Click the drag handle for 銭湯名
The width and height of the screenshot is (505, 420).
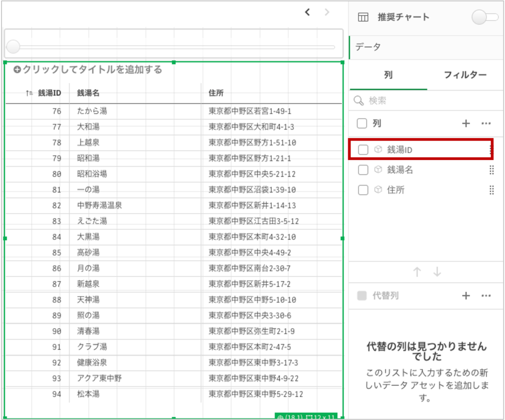point(491,170)
